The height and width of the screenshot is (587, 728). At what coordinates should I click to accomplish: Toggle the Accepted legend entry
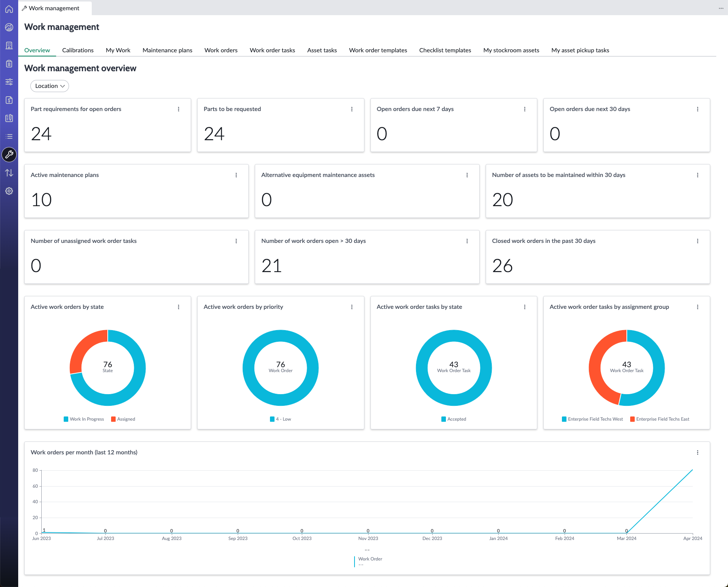pyautogui.click(x=454, y=419)
